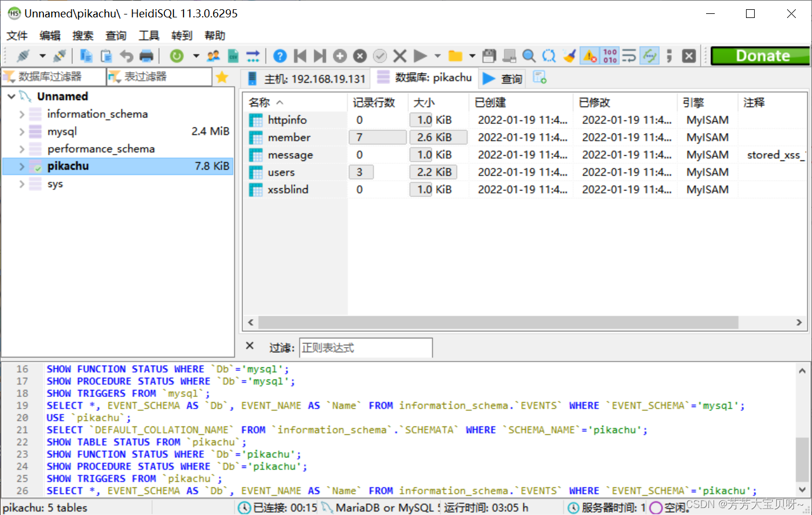This screenshot has width=812, height=515.
Task: Click the print icon
Action: tap(146, 56)
